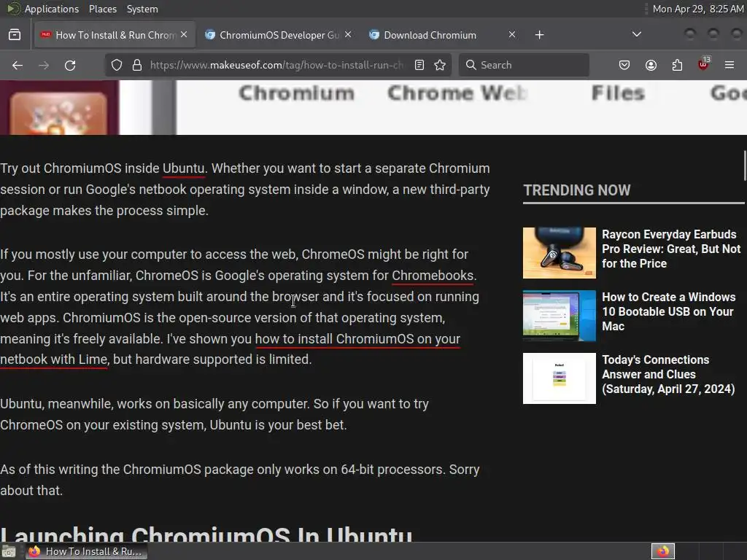
Task: Click the browser back arrow
Action: 18,65
